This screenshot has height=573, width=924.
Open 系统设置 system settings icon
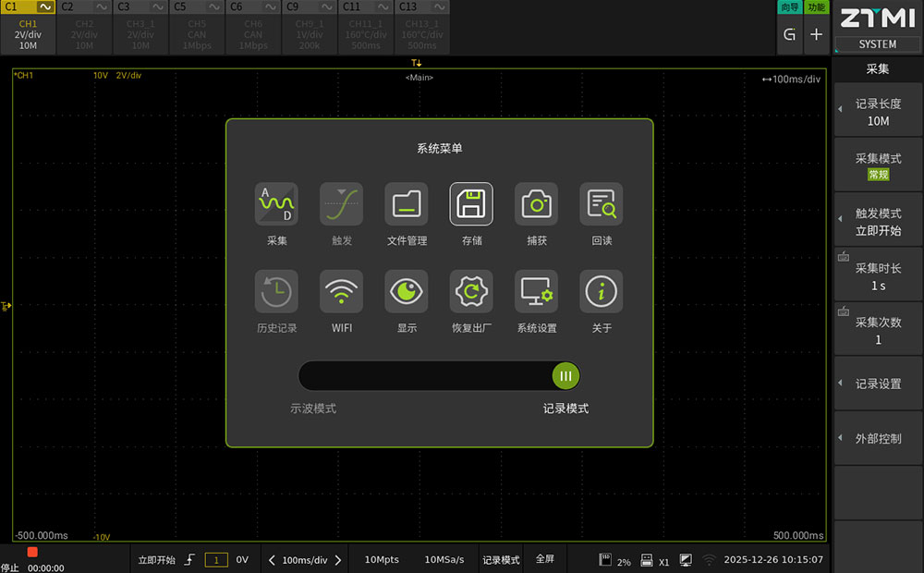[536, 292]
